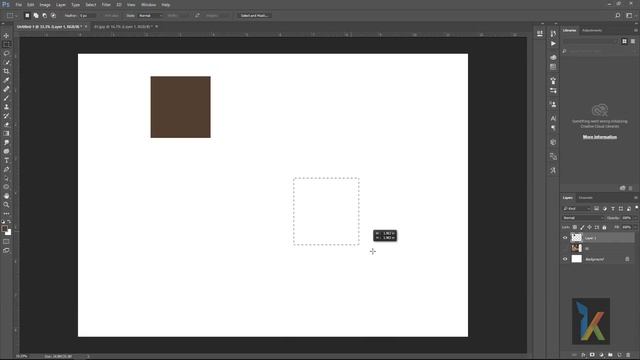Toggle visibility of Layer 1
Image resolution: width=640 pixels, height=360 pixels.
(x=565, y=238)
